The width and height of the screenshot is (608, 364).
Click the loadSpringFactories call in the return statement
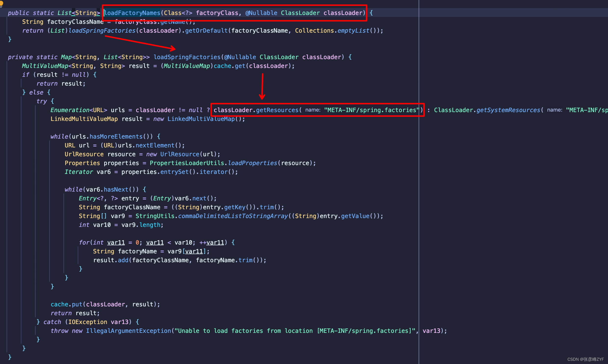pyautogui.click(x=102, y=30)
